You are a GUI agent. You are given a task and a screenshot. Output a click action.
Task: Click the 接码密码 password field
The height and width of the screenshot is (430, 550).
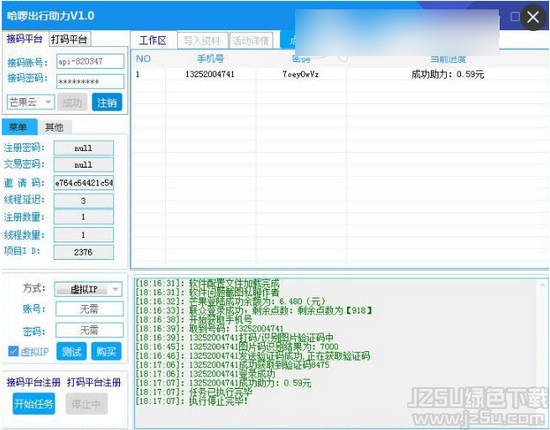(90, 81)
